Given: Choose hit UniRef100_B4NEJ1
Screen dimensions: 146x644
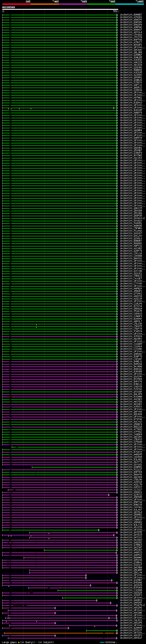Looking at the screenshot, I should 131,361.
